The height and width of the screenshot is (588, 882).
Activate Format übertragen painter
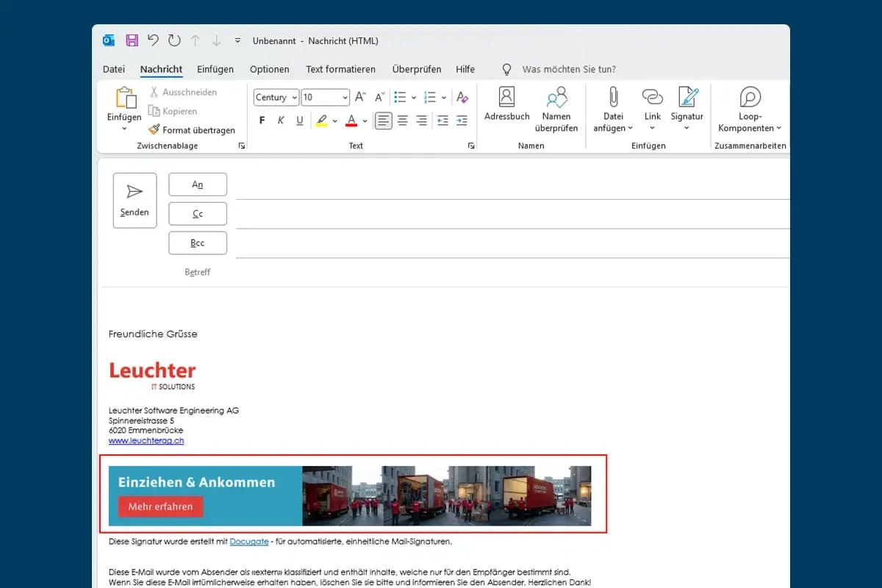coord(191,130)
